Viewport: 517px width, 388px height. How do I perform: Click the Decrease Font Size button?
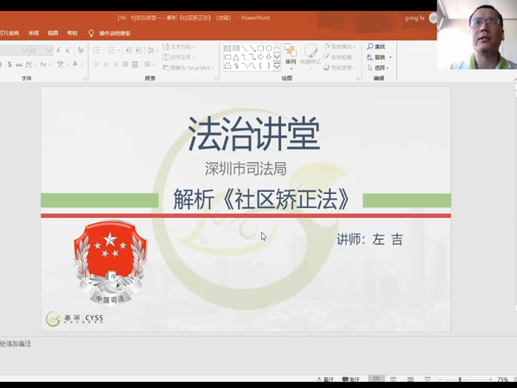(68, 50)
